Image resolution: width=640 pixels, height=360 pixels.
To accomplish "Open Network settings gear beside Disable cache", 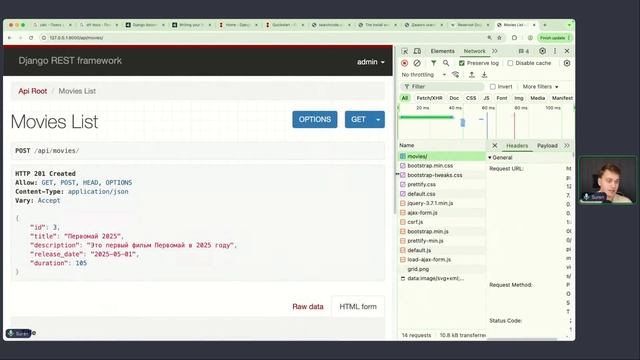I will [x=567, y=63].
